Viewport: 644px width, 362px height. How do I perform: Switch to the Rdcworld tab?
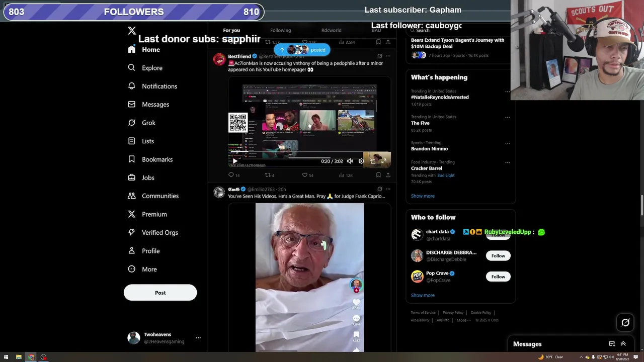click(331, 30)
